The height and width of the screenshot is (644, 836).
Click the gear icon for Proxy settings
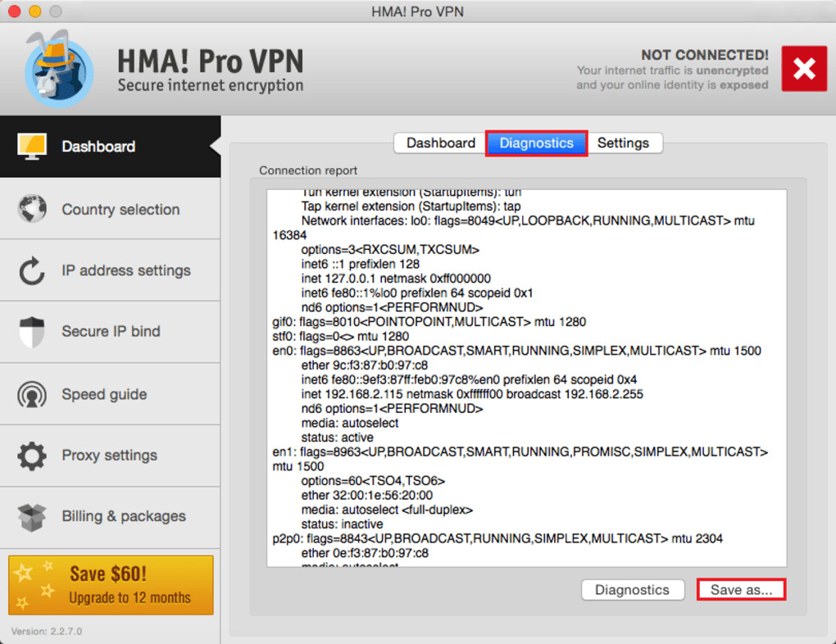pos(32,456)
